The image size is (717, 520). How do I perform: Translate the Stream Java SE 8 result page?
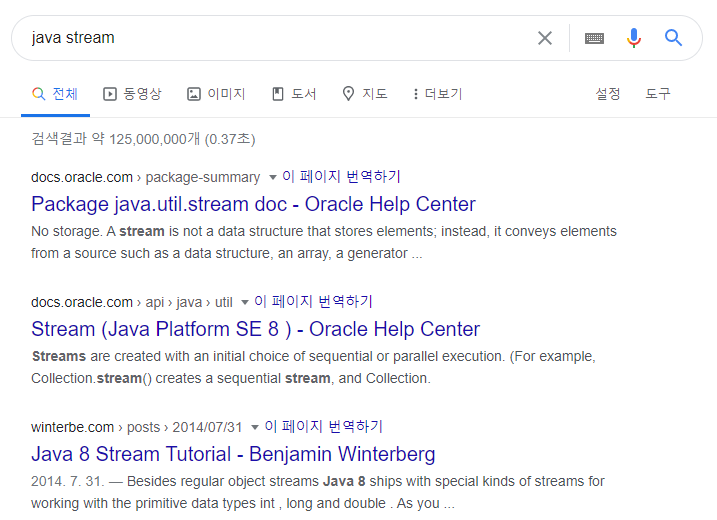(x=313, y=301)
